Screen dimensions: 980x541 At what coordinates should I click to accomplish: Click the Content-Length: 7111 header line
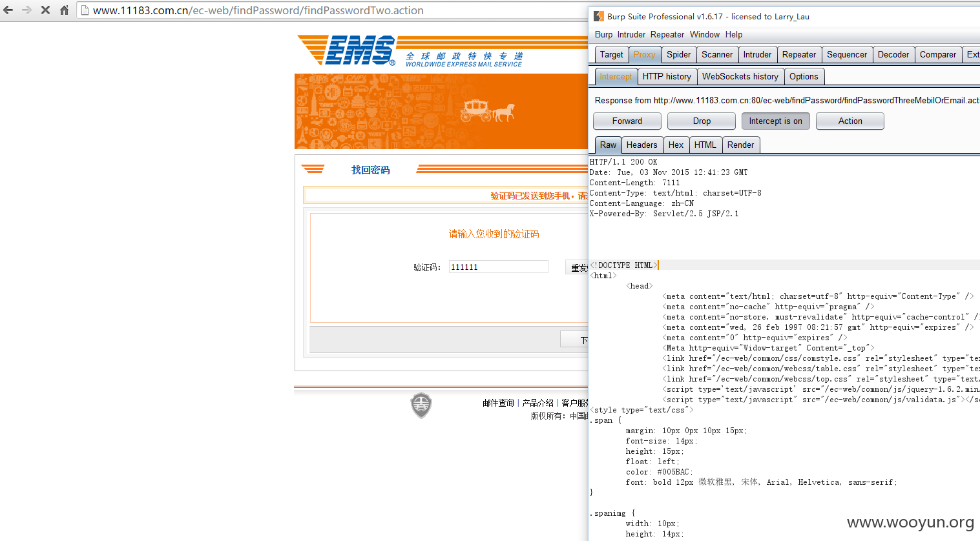click(635, 183)
